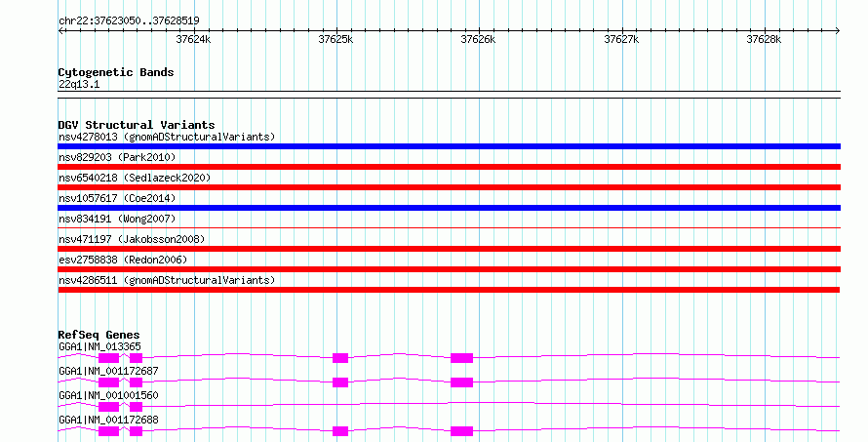The width and height of the screenshot is (868, 442).
Task: Click the 37628k ruler label
Action: point(764,39)
